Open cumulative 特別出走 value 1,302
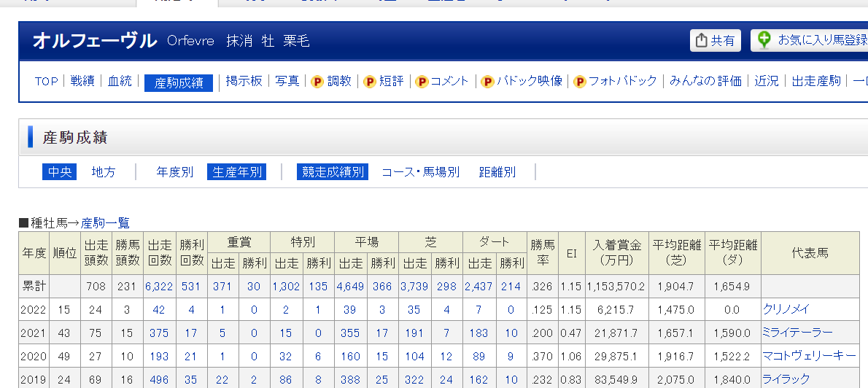Viewport: 868px width, 388px height. click(x=286, y=287)
